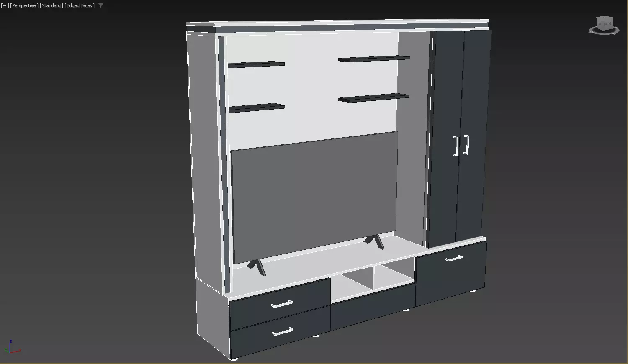Select the upper left floating shelf
This screenshot has width=628, height=364.
pos(256,64)
